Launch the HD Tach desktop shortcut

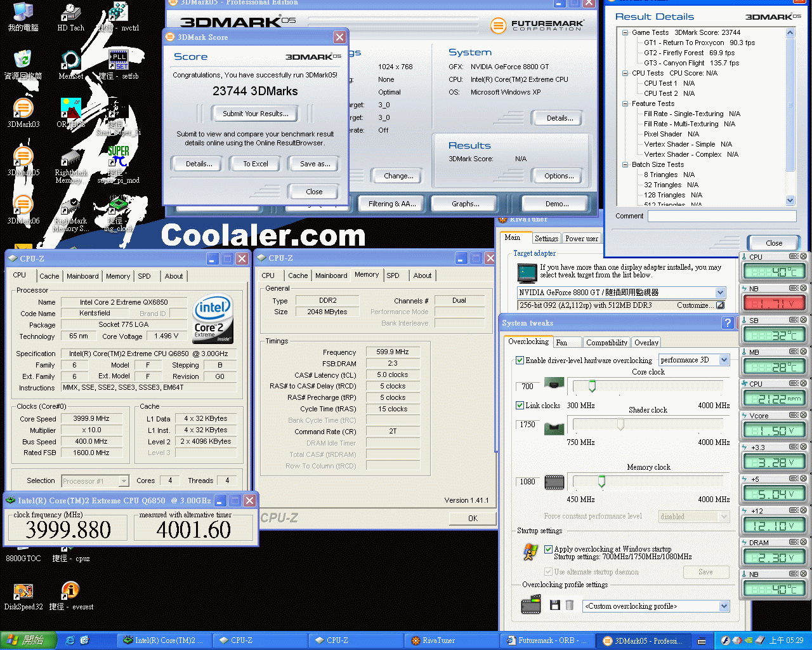tap(70, 17)
